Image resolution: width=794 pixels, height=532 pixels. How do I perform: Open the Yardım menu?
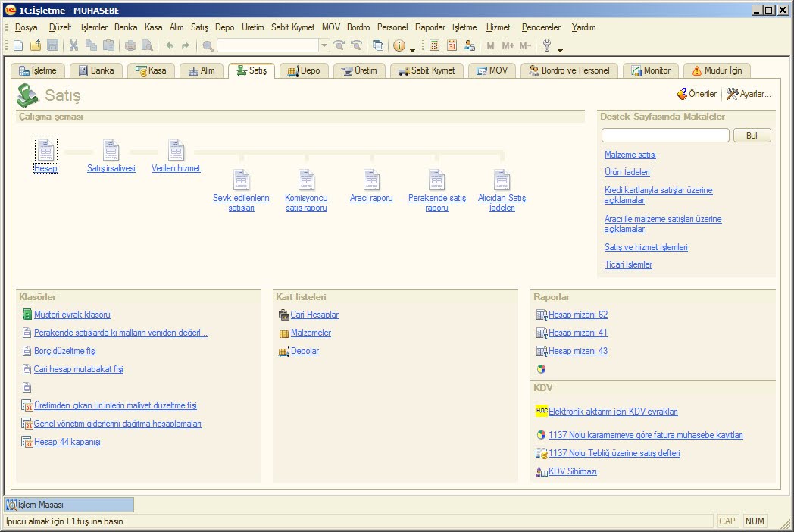[584, 27]
